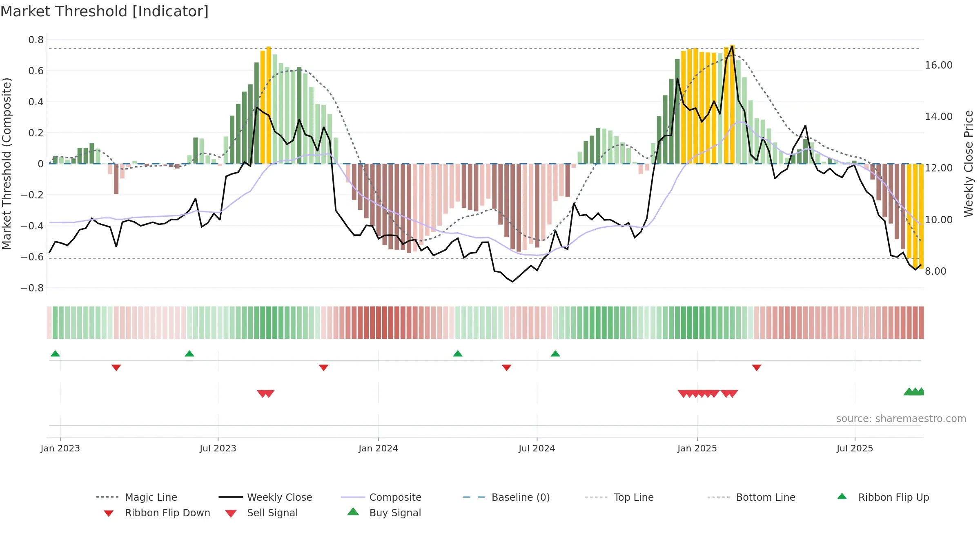Click the 16.00 price axis value
Screen dimensions: 980x551
click(x=939, y=65)
